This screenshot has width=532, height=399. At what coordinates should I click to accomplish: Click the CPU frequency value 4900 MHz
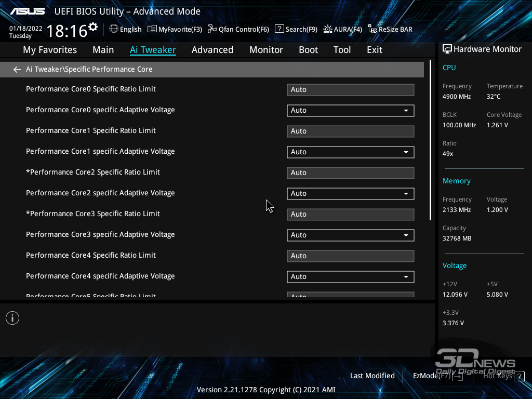click(457, 97)
